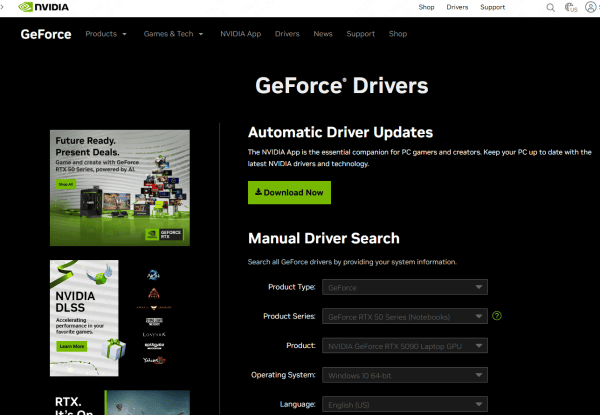
Task: Click the Download Now button
Action: click(x=289, y=192)
